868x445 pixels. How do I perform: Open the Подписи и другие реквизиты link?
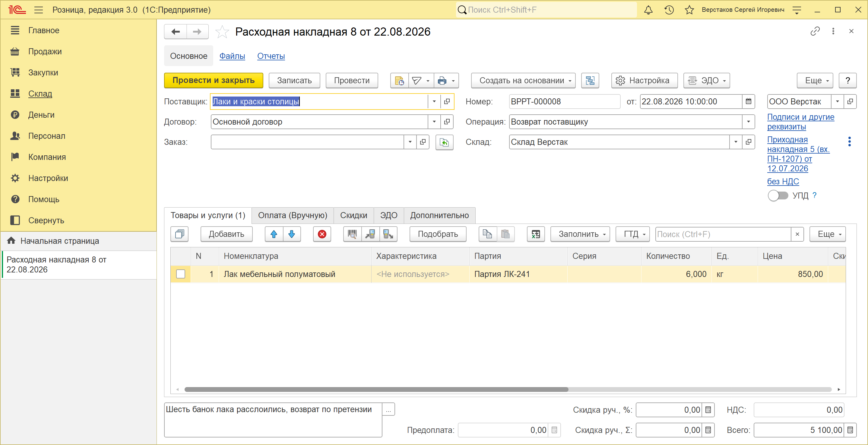801,122
